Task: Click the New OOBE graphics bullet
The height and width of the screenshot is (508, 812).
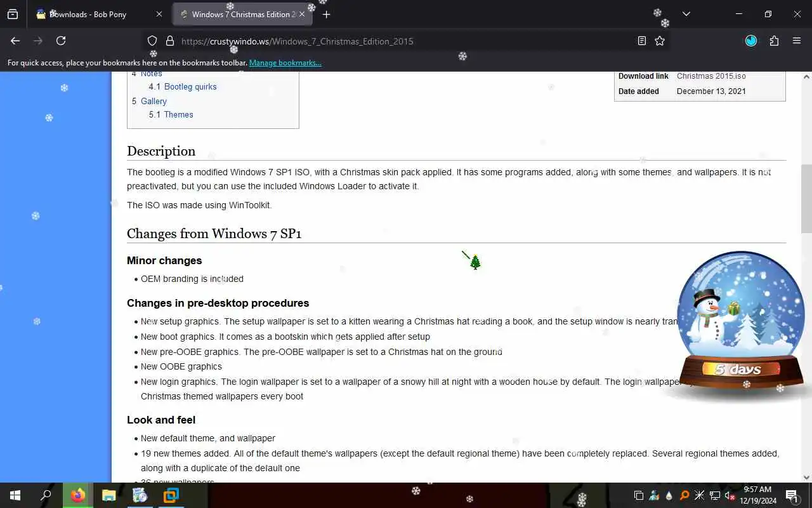Action: click(x=181, y=366)
